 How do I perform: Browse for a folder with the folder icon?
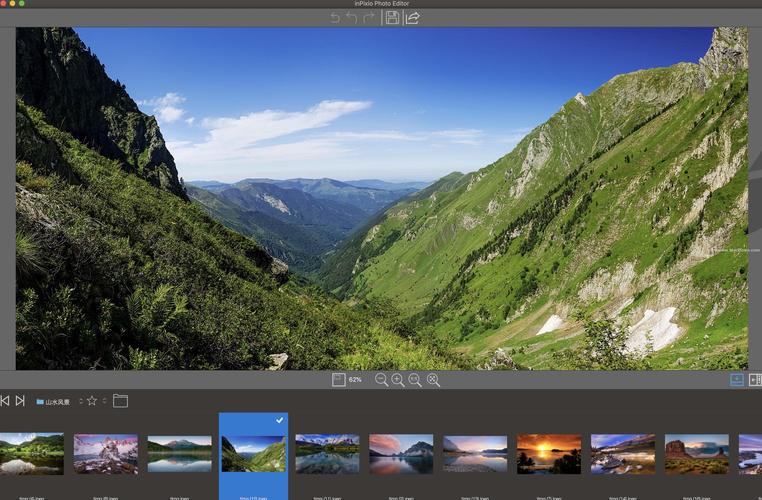(121, 401)
